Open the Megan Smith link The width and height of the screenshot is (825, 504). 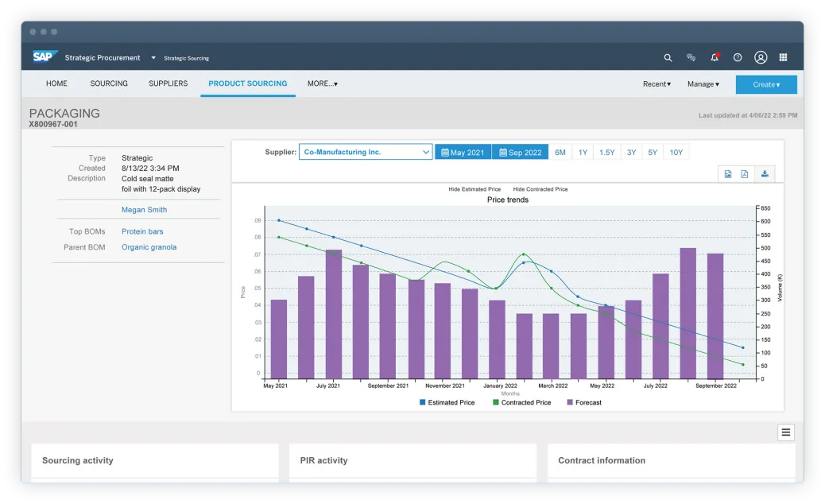pyautogui.click(x=144, y=210)
